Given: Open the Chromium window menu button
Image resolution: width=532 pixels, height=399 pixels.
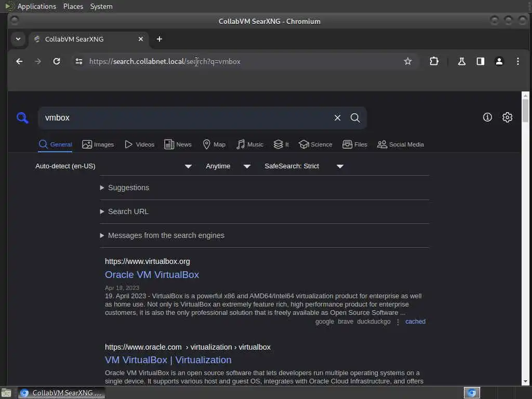Looking at the screenshot, I should tap(14, 21).
